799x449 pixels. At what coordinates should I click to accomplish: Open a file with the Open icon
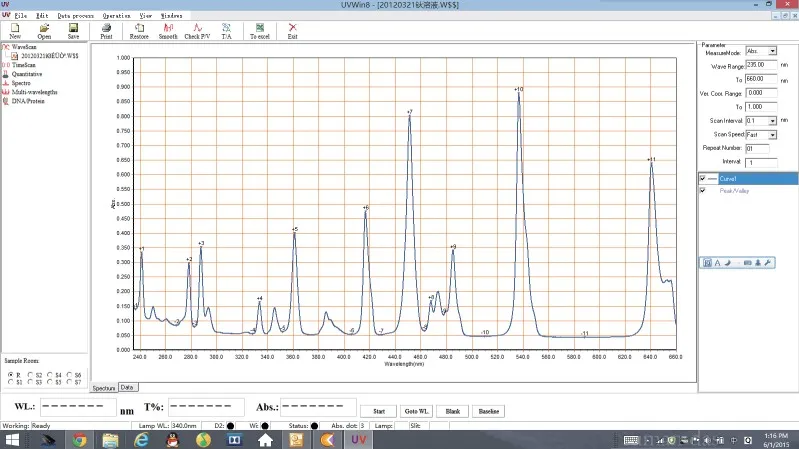(44, 29)
